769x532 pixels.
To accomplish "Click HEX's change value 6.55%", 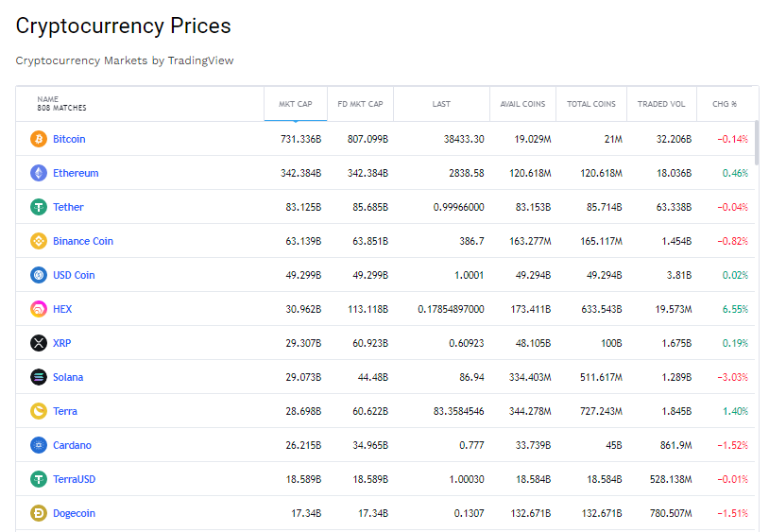I will 735,309.
